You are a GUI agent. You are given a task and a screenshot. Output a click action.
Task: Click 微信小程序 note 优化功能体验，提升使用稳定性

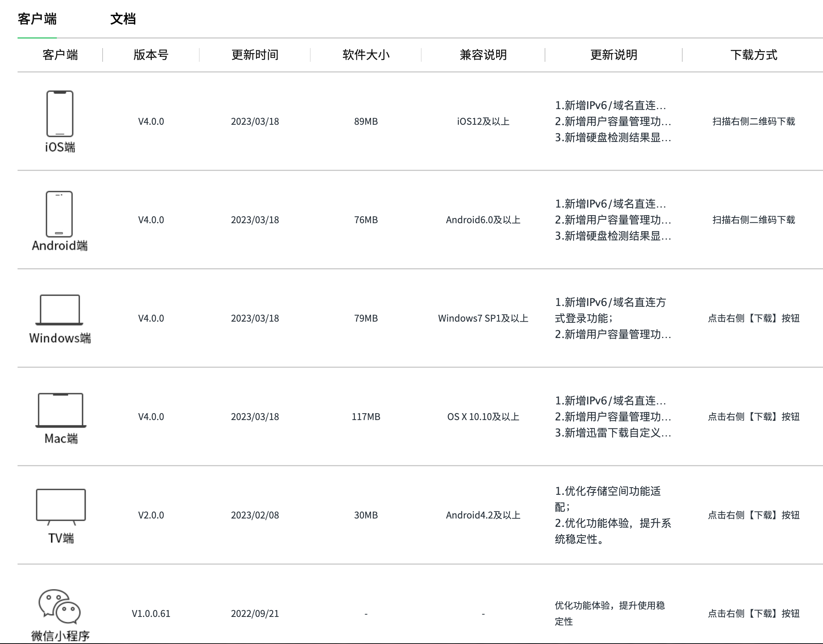tap(610, 613)
